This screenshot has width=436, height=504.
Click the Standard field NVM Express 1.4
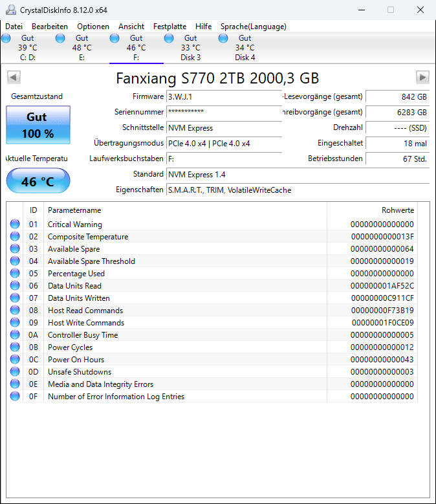pyautogui.click(x=298, y=175)
